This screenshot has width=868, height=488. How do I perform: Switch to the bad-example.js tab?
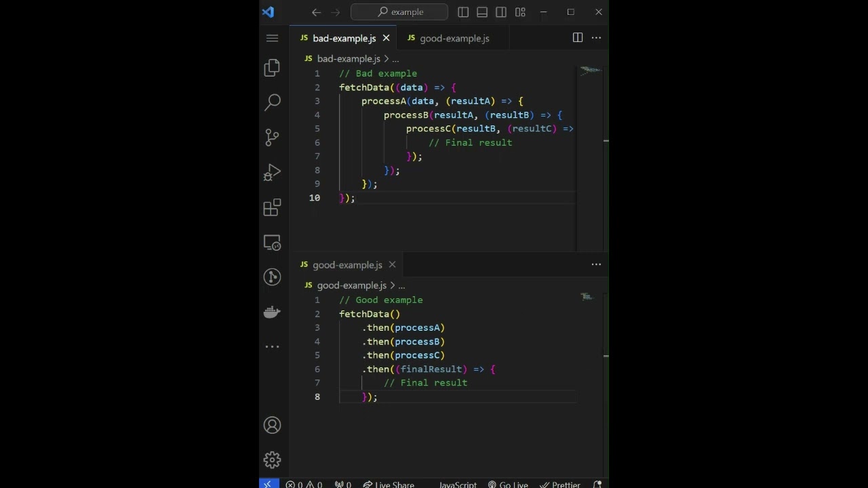tap(344, 38)
